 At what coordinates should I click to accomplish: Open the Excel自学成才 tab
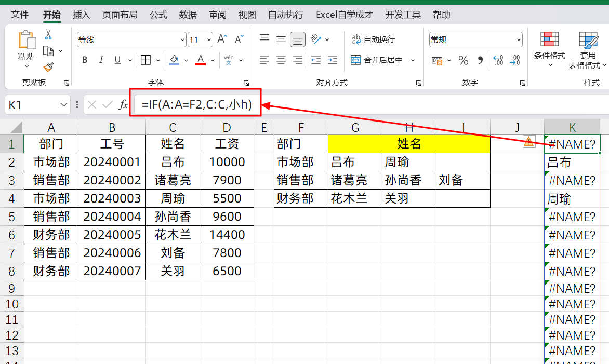[344, 15]
